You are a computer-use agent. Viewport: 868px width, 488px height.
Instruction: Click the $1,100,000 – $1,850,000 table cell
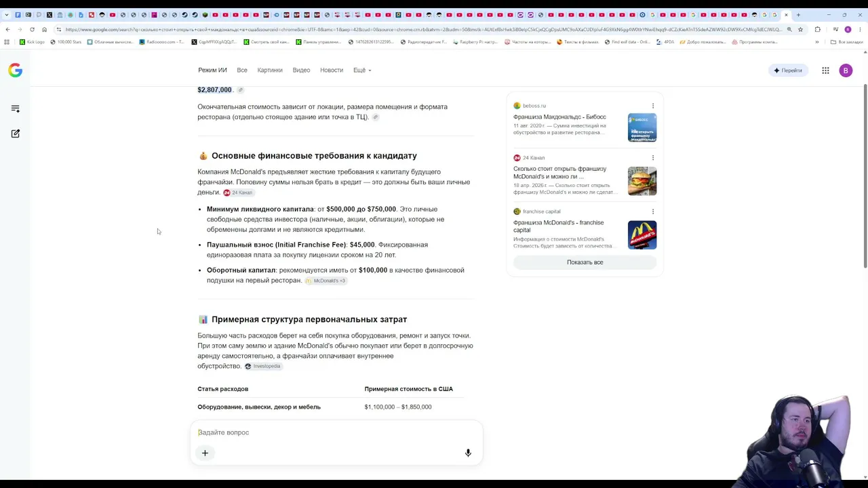tap(398, 407)
